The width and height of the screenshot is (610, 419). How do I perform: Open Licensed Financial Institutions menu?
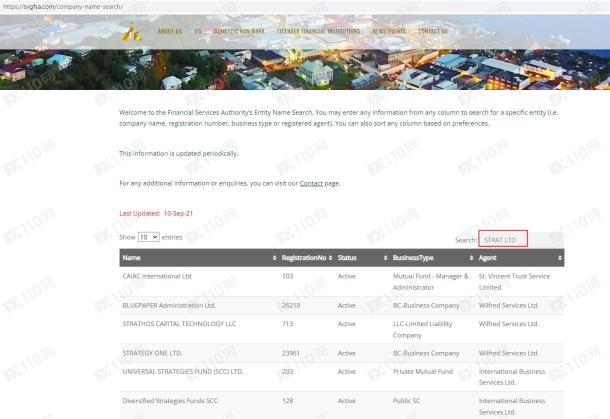pos(319,31)
